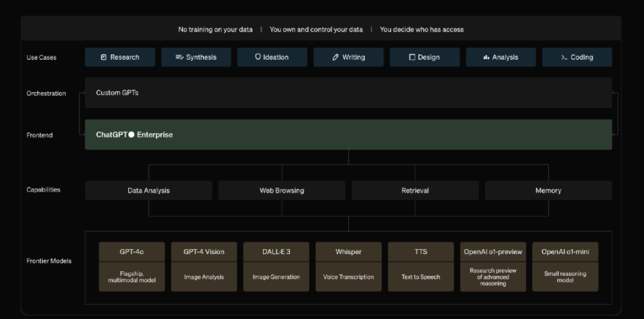Click the OpenAI o1-preview model header
644x319 pixels.
[493, 252]
